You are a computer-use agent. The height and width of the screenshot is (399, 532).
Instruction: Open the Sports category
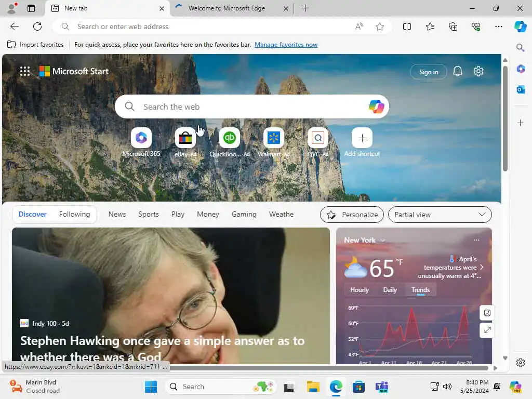coord(148,215)
